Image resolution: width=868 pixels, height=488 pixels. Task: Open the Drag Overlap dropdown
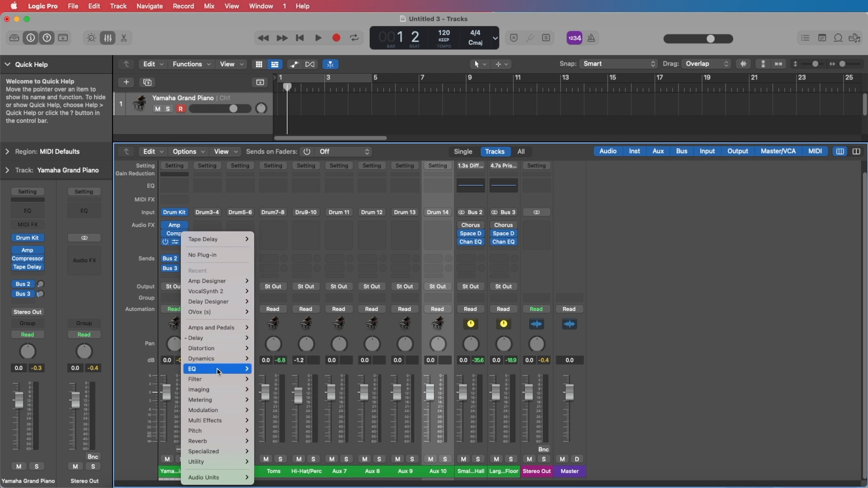[x=707, y=64]
